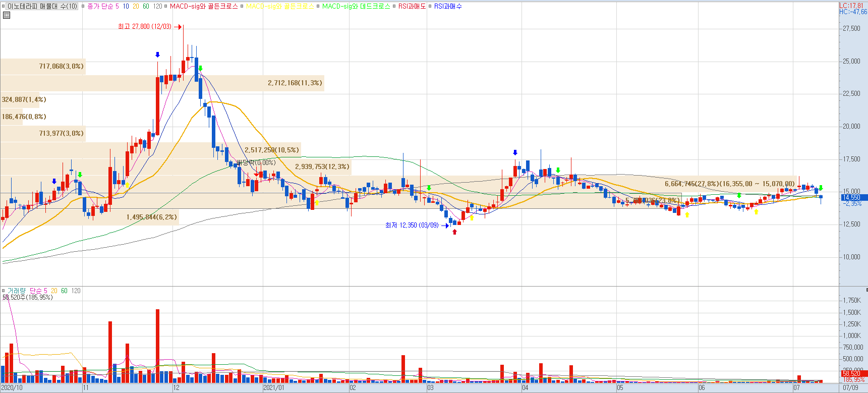Click the 22,500 price axis label
Image resolution: width=868 pixels, height=393 pixels.
[852, 94]
